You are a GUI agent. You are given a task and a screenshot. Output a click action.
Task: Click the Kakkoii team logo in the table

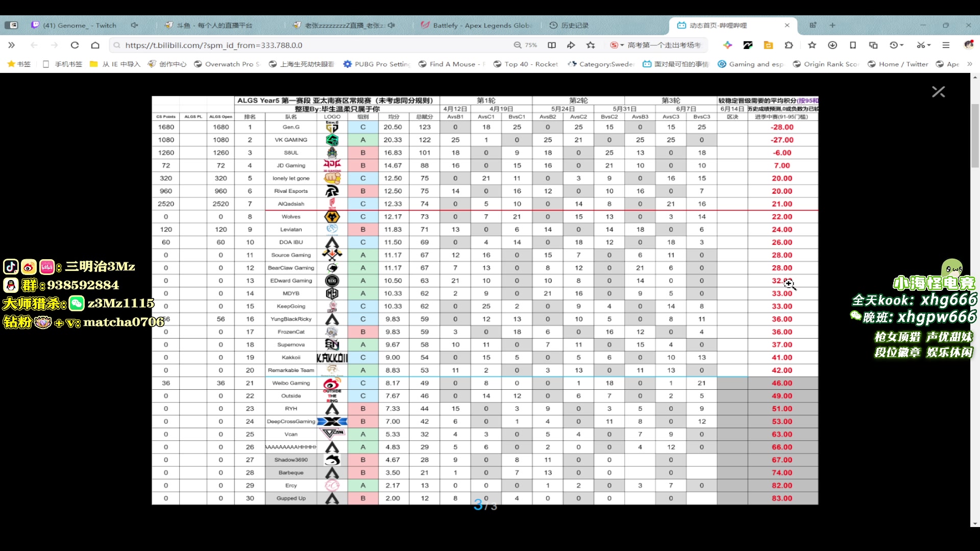click(x=332, y=358)
